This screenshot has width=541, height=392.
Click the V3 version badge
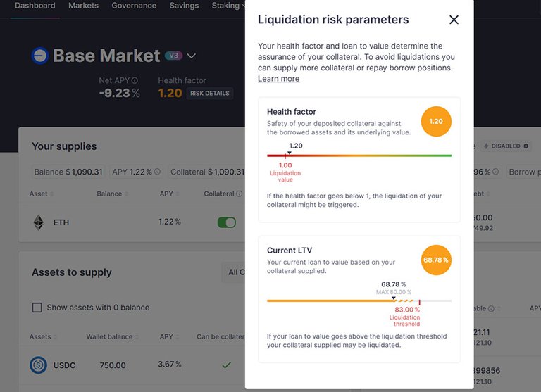(173, 56)
